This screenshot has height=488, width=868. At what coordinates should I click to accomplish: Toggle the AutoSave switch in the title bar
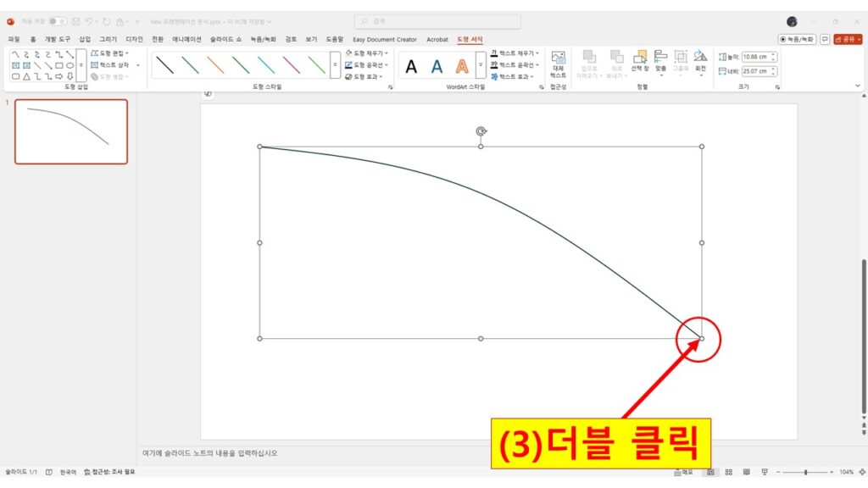(x=57, y=21)
